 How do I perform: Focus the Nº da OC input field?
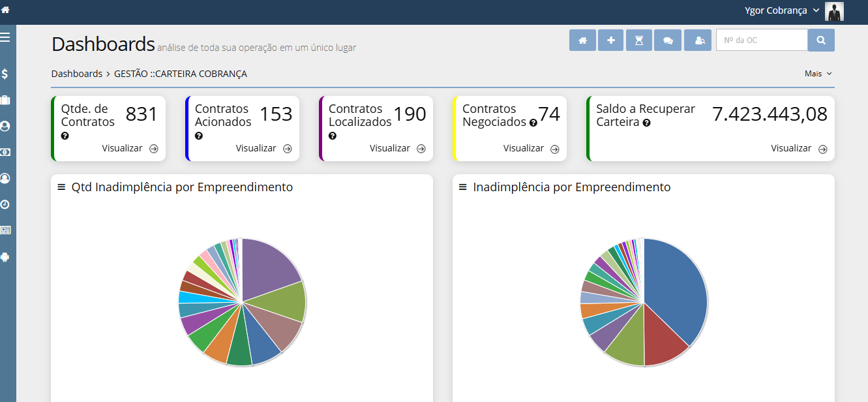click(761, 40)
